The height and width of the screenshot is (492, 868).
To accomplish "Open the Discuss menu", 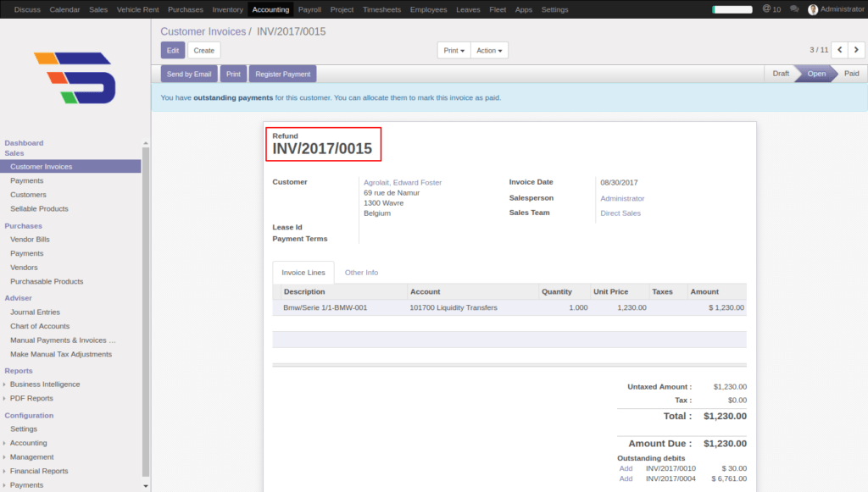I will click(27, 9).
